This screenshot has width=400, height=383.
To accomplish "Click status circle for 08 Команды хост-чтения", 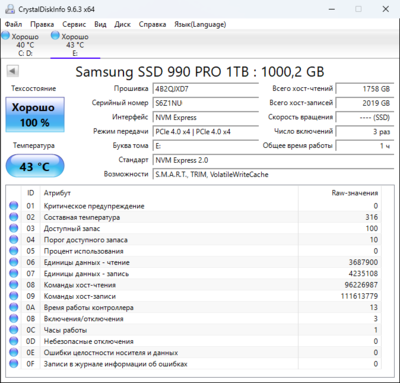I will pyautogui.click(x=14, y=285).
